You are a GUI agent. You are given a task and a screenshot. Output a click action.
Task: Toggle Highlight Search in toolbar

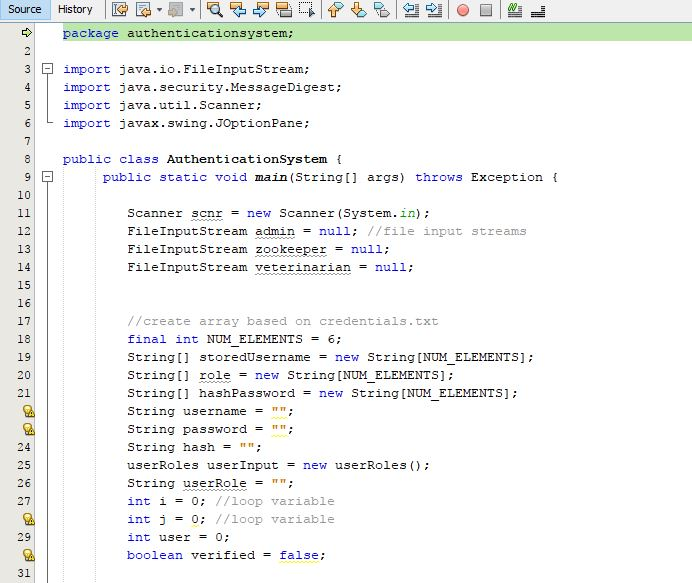(283, 9)
